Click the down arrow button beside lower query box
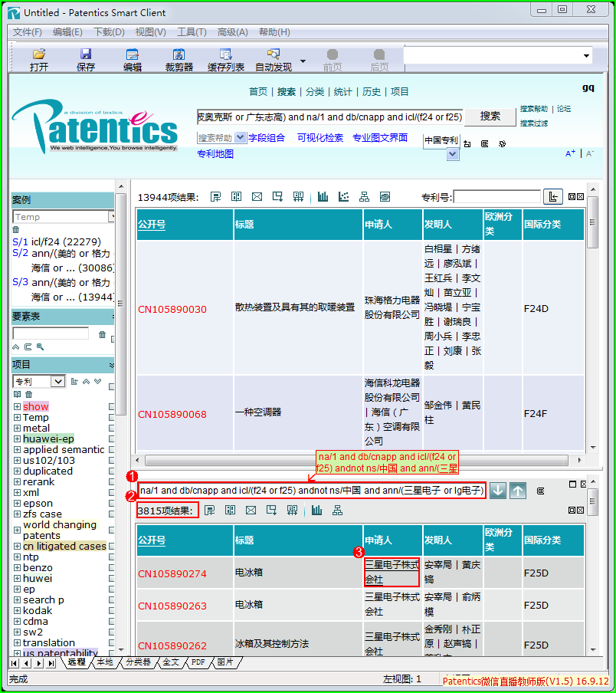616x693 pixels. (498, 491)
